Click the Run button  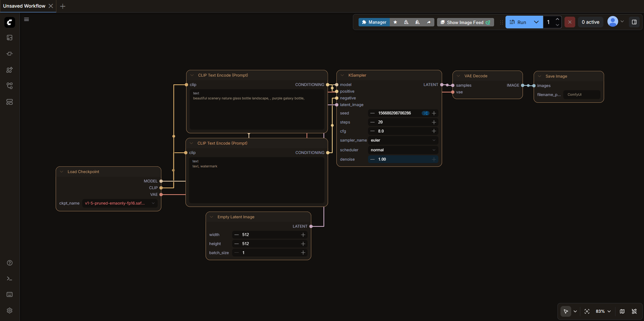pyautogui.click(x=518, y=22)
